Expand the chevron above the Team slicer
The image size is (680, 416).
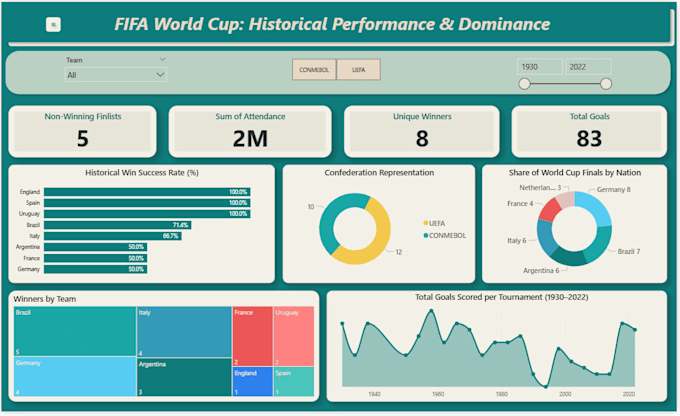point(162,59)
